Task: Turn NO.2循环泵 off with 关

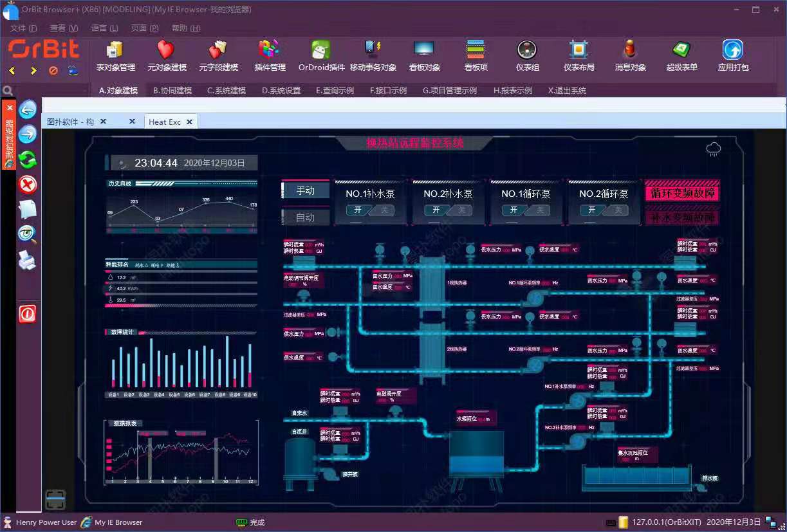Action: [x=616, y=210]
